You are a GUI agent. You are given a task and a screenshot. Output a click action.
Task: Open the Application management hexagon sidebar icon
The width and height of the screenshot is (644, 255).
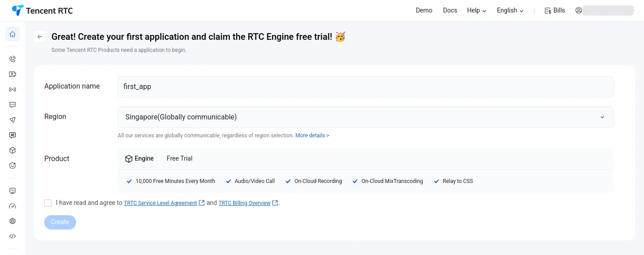[13, 221]
